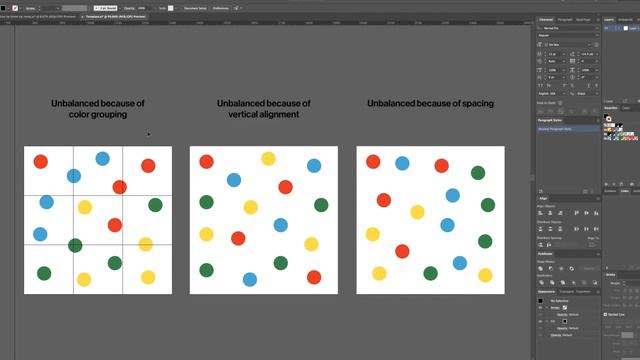Select heading 'Unbalanced because of spacing'
This screenshot has width=640, height=360.
point(430,103)
